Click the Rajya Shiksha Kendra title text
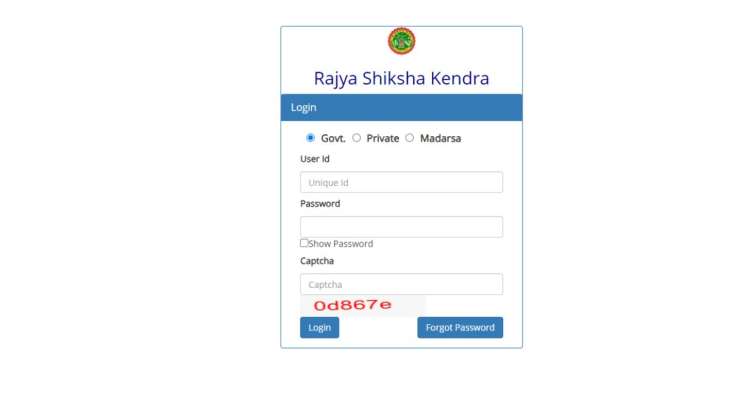Screen dimensions: 730x410 coord(401,78)
